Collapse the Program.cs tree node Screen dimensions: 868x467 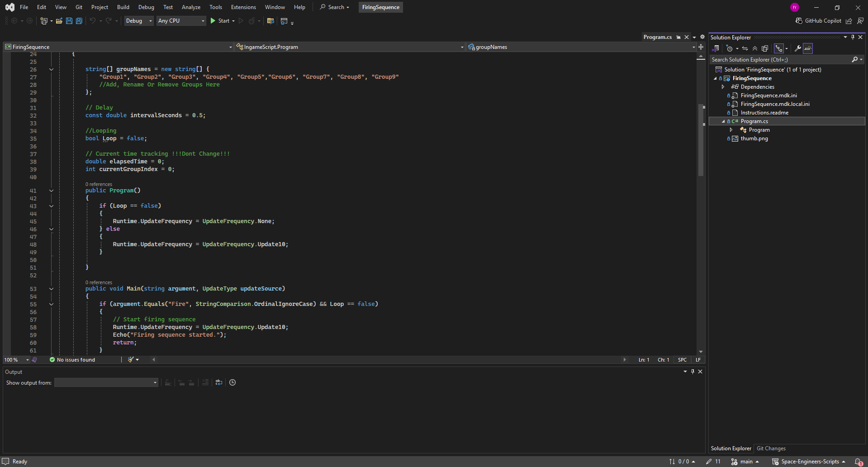pos(723,121)
